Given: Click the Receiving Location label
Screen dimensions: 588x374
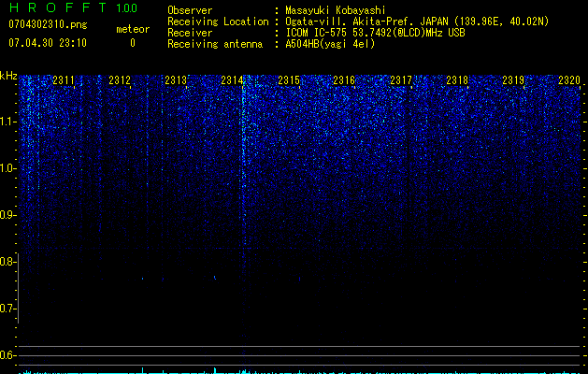Looking at the screenshot, I should tap(218, 22).
